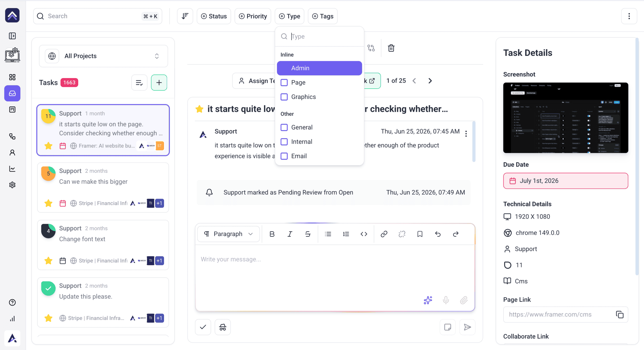
Task: Open the analytics line chart icon
Action: pos(12,169)
